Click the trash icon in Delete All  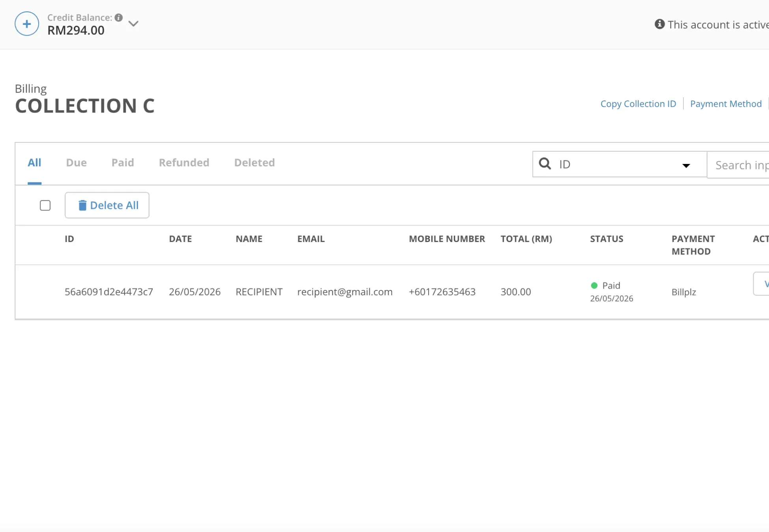click(x=82, y=205)
